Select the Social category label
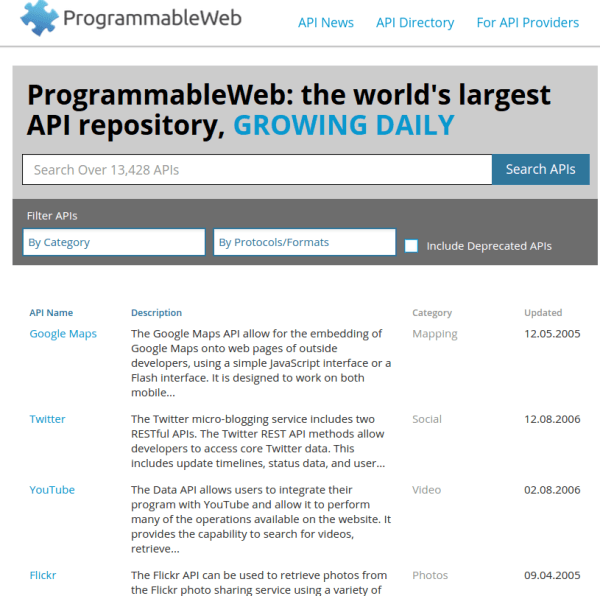The image size is (600, 596). coord(427,419)
